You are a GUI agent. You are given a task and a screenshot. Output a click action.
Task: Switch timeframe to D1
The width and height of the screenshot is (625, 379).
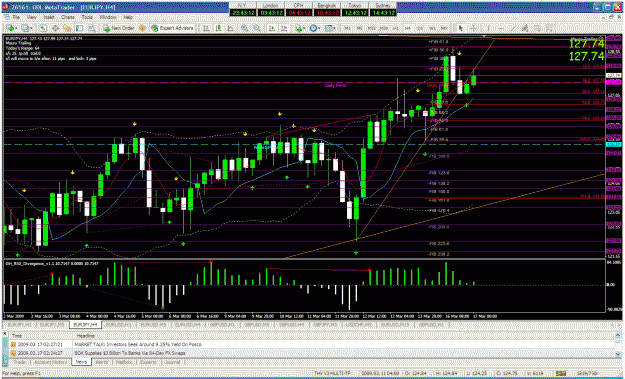[420, 28]
